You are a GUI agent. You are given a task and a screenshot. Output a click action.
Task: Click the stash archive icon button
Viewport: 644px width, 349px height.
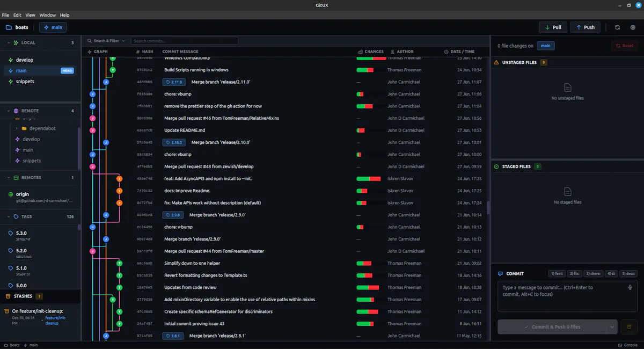pos(629,326)
